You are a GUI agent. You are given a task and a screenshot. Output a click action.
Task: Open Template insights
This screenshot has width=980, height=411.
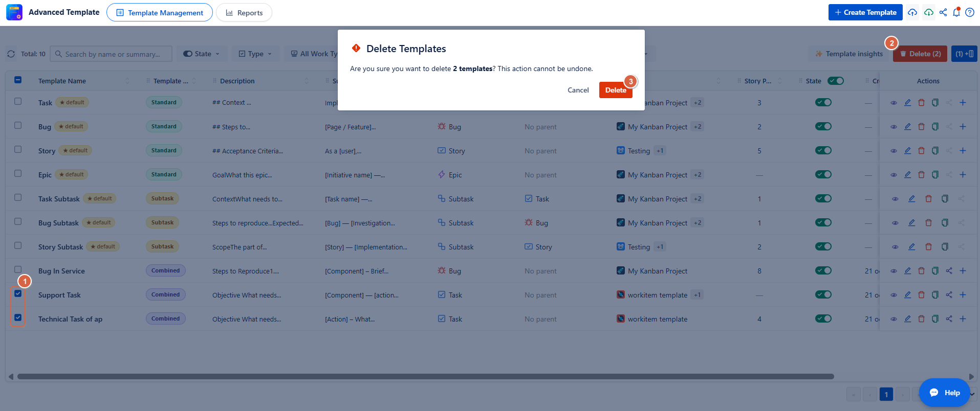pos(849,54)
